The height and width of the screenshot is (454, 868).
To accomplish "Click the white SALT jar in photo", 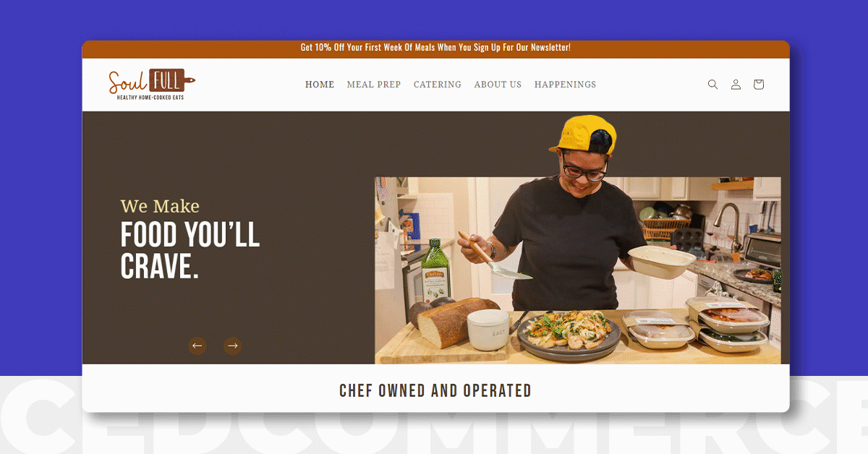I will click(x=488, y=330).
